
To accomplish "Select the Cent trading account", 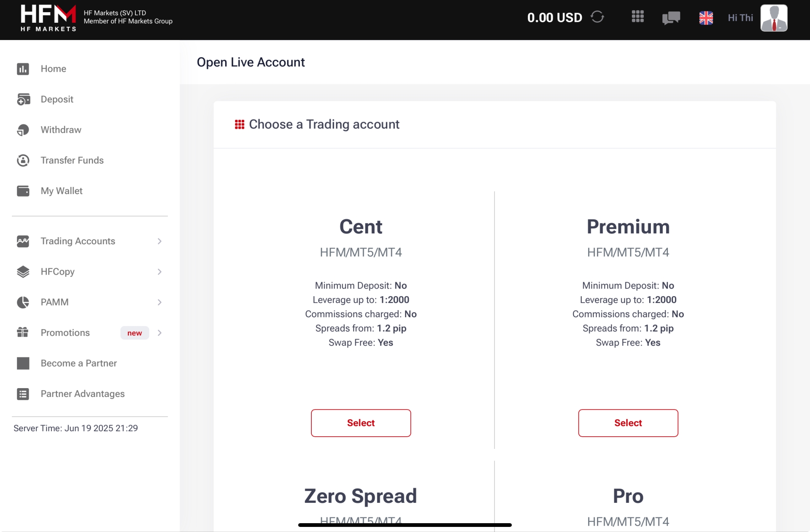I will [361, 423].
